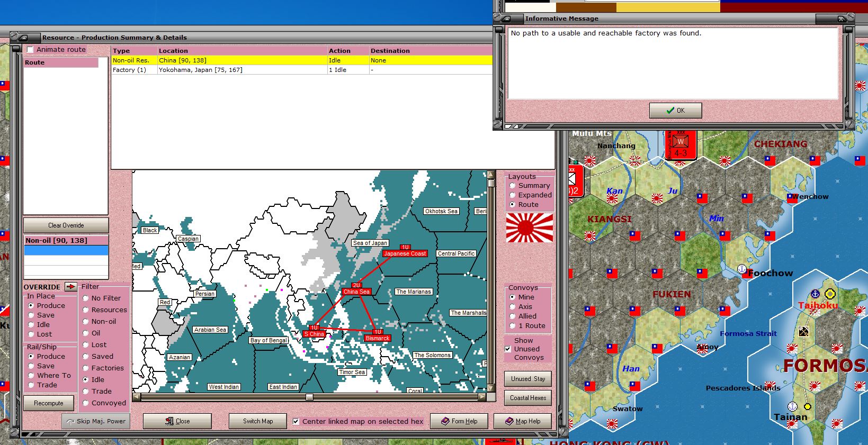868x445 pixels.
Task: Click Skip Maj. Power button
Action: 96,421
